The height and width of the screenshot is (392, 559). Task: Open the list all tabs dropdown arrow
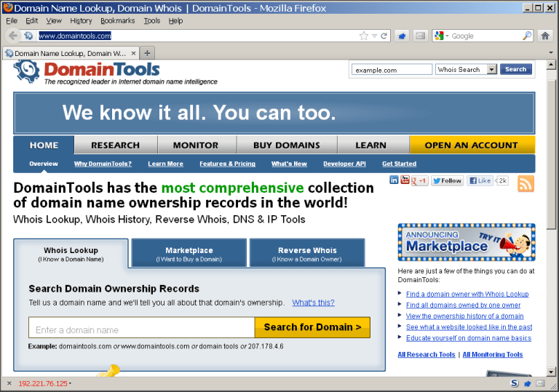(x=551, y=53)
